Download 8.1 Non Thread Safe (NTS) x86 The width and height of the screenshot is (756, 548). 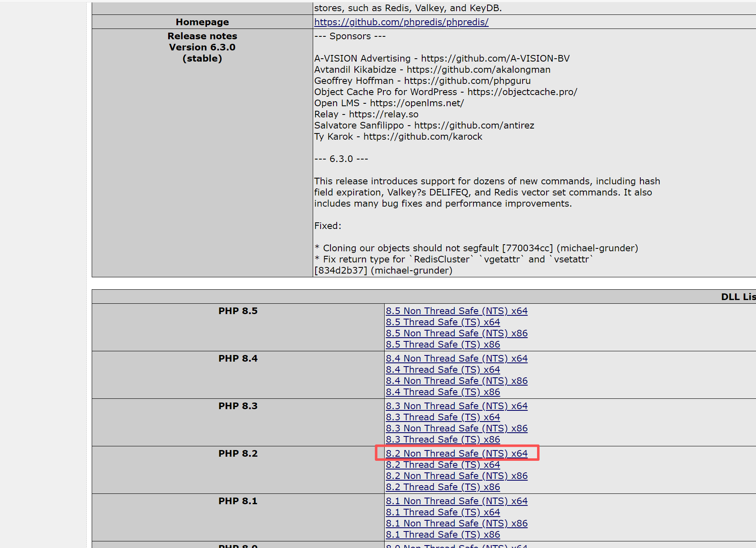coord(456,523)
